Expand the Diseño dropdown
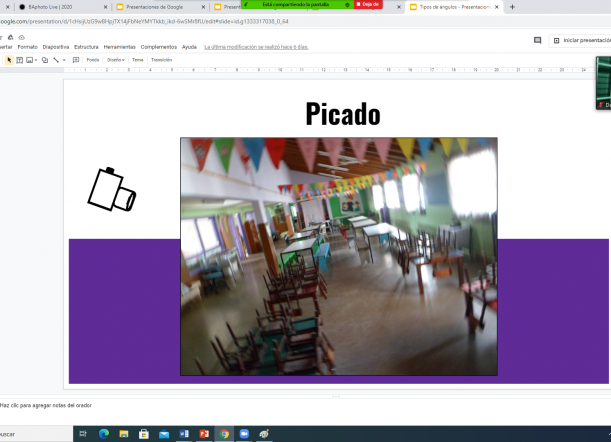This screenshot has height=442, width=611. [116, 60]
